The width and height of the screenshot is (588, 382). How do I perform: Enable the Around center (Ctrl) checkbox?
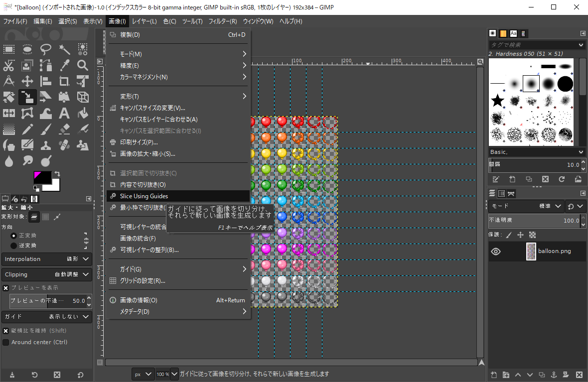click(x=5, y=342)
